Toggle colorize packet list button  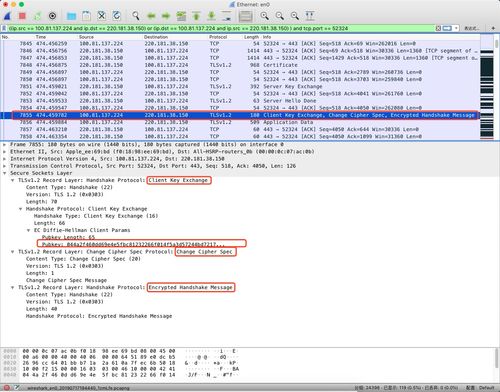pyautogui.click(x=245, y=16)
